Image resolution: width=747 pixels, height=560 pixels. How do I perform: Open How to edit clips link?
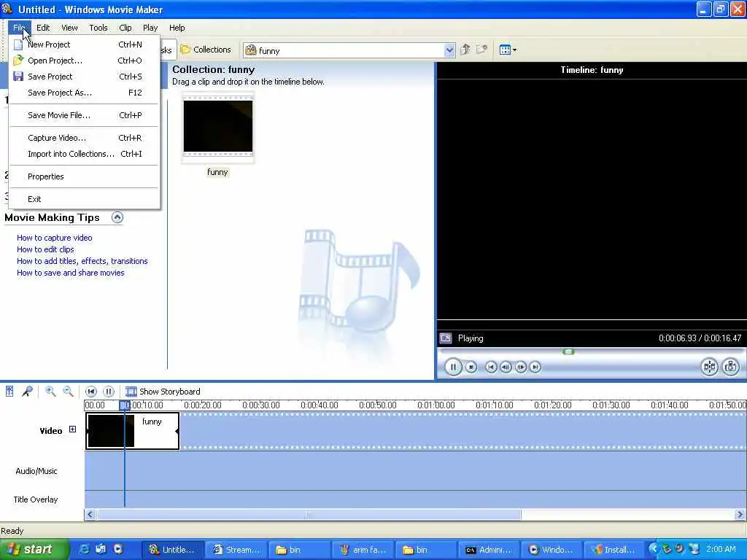click(45, 249)
